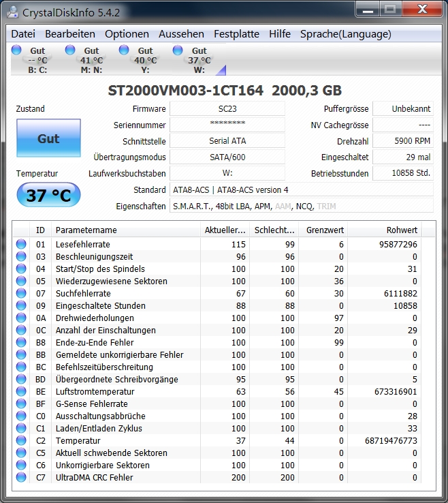The height and width of the screenshot is (503, 448).
Task: Click the Parametername column header
Action: (x=126, y=230)
